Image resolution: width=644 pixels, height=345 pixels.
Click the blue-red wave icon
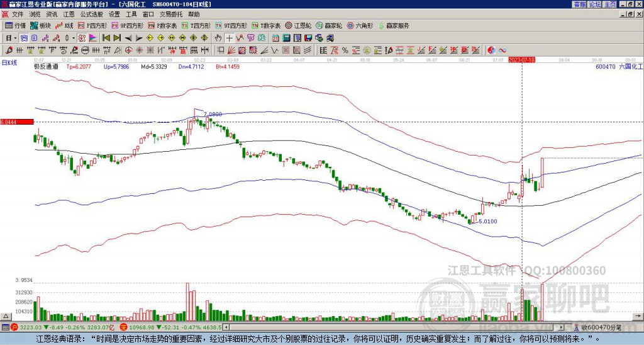502,50
